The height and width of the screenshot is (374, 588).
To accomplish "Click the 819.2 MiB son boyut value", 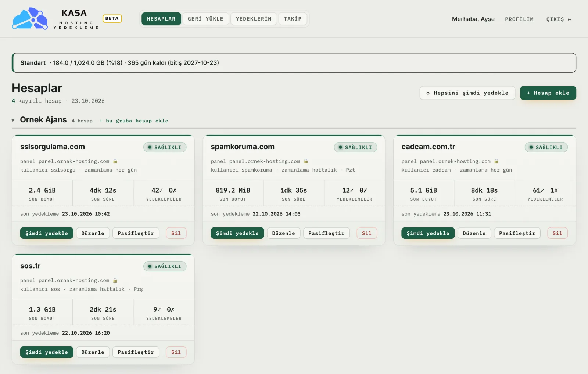I will tap(233, 190).
